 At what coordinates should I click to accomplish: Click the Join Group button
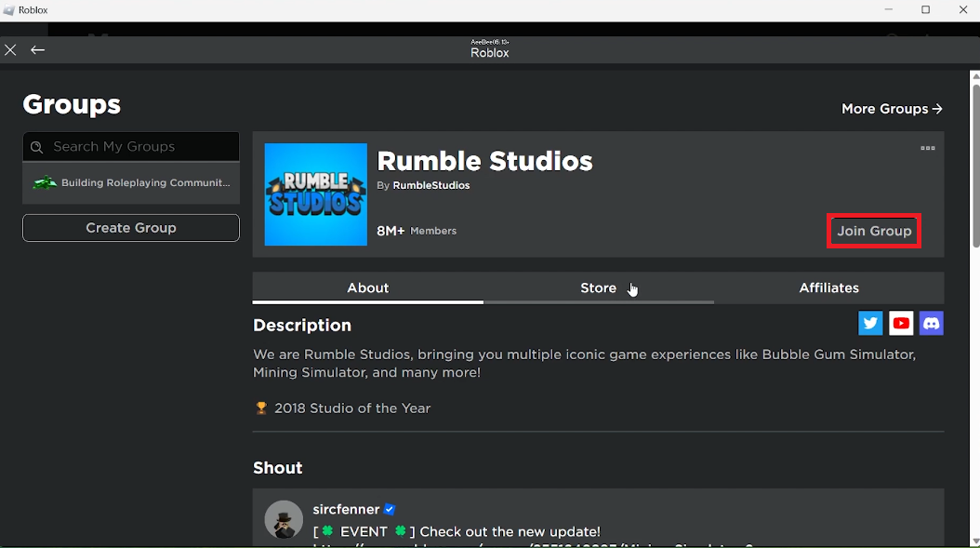[x=874, y=231]
